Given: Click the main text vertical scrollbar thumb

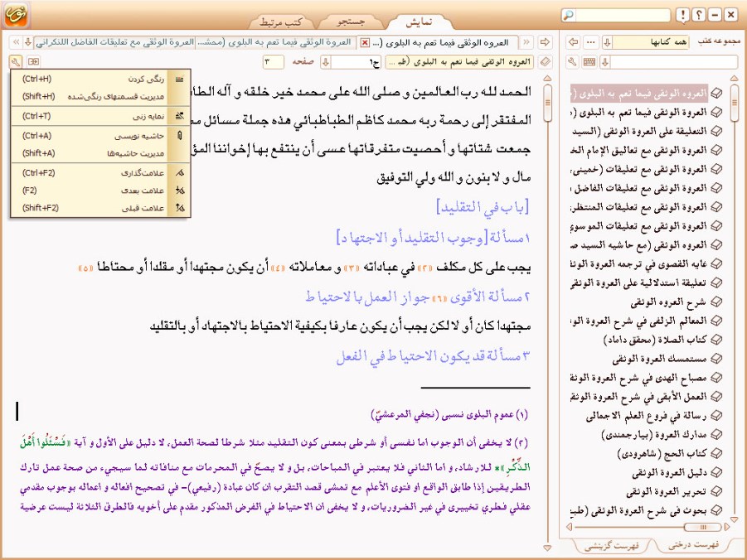Looking at the screenshot, I should pos(547,104).
